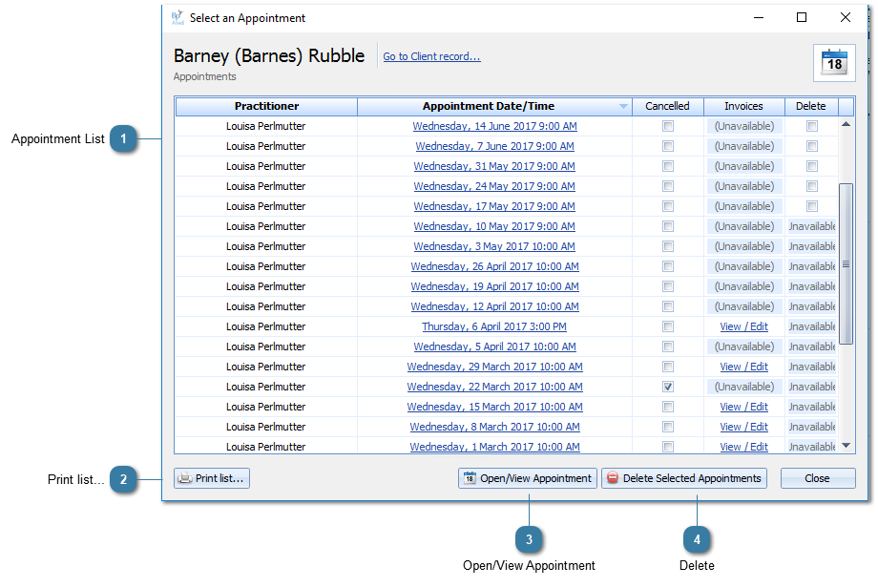View / Edit invoice for 15 March 2017
The image size is (878, 588).
pyautogui.click(x=743, y=408)
